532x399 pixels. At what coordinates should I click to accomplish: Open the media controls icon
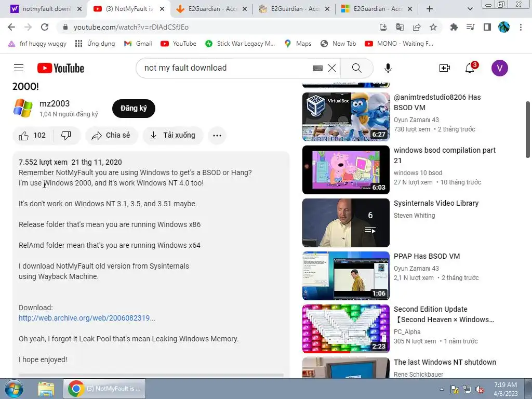pos(470,27)
